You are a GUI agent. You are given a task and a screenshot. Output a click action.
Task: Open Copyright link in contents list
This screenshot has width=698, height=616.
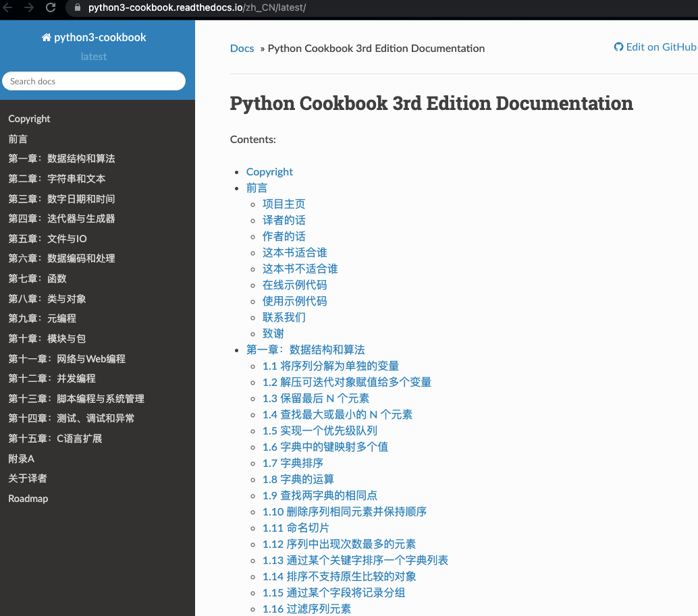click(x=269, y=171)
